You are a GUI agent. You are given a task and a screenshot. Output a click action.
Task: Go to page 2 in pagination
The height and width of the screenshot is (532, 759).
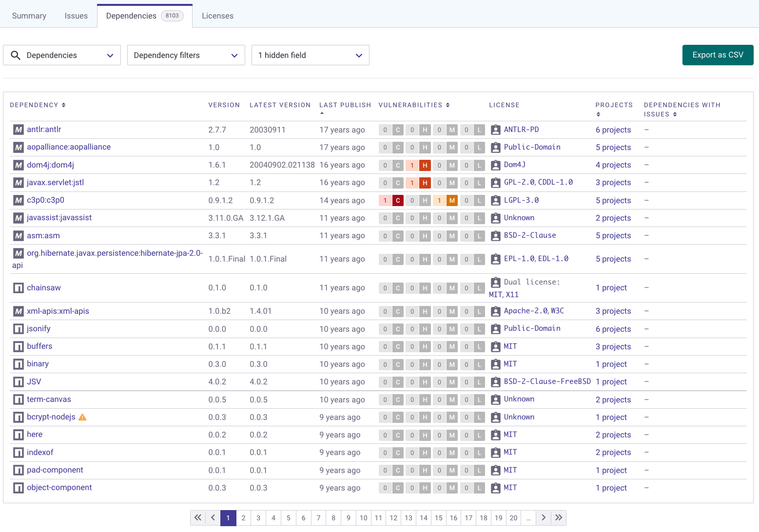[x=243, y=517]
